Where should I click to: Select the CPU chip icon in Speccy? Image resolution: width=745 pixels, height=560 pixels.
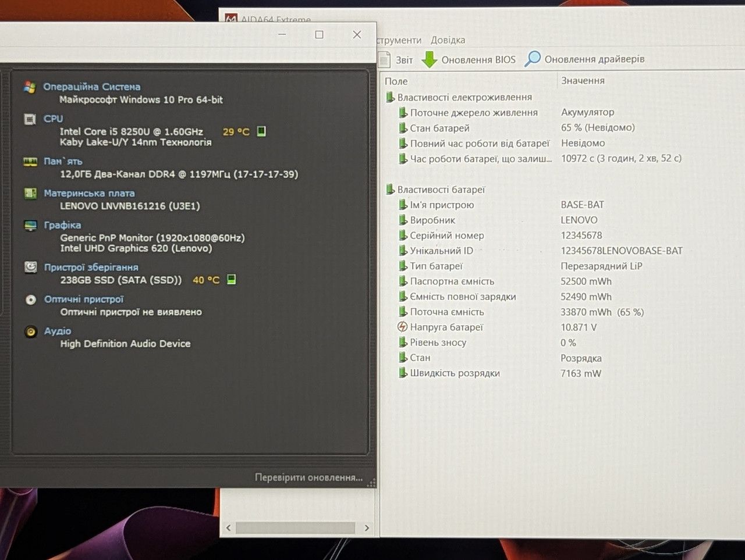[x=30, y=119]
